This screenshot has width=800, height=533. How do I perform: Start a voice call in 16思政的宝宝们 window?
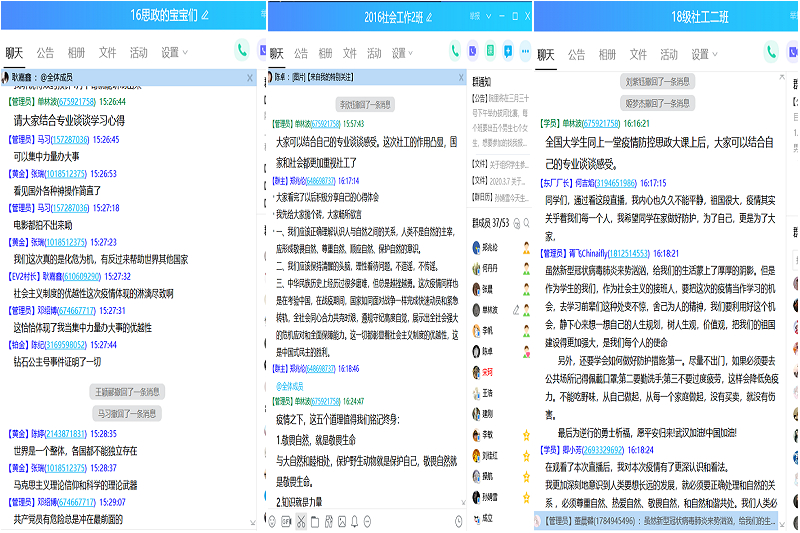(x=242, y=50)
